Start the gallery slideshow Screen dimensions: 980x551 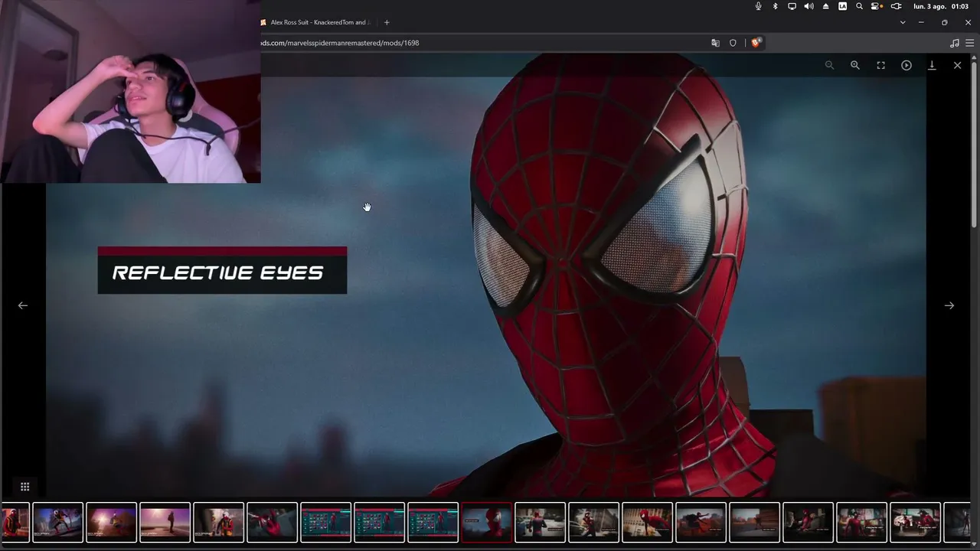click(x=906, y=65)
